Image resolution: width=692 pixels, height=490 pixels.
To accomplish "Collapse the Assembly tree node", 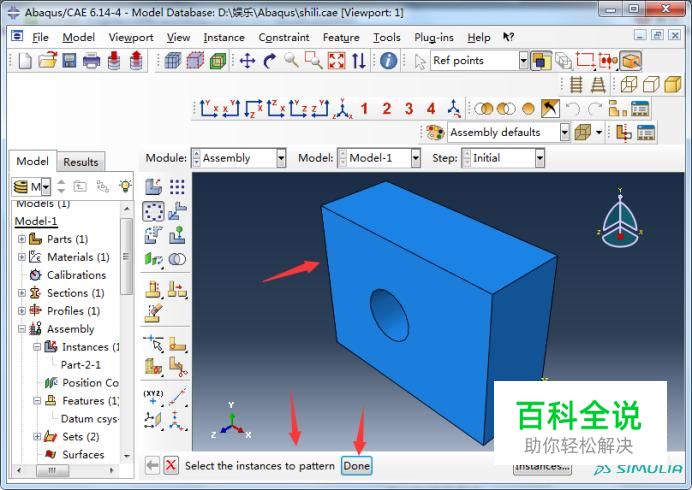I will click(x=21, y=329).
